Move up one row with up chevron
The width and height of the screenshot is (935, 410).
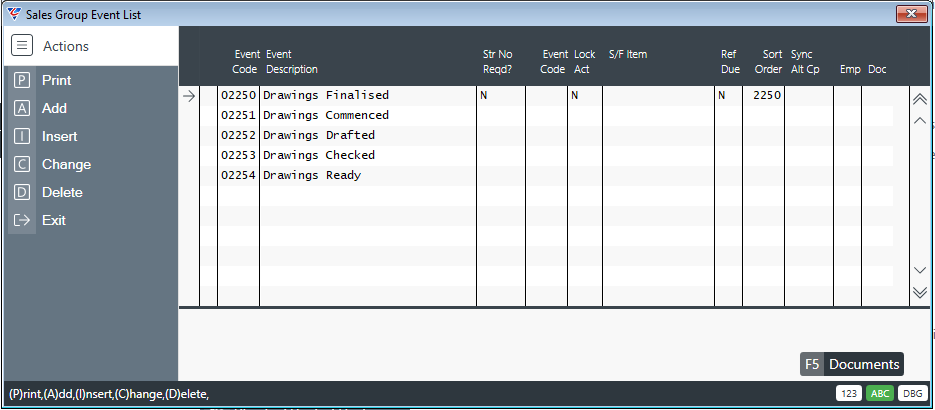point(920,120)
